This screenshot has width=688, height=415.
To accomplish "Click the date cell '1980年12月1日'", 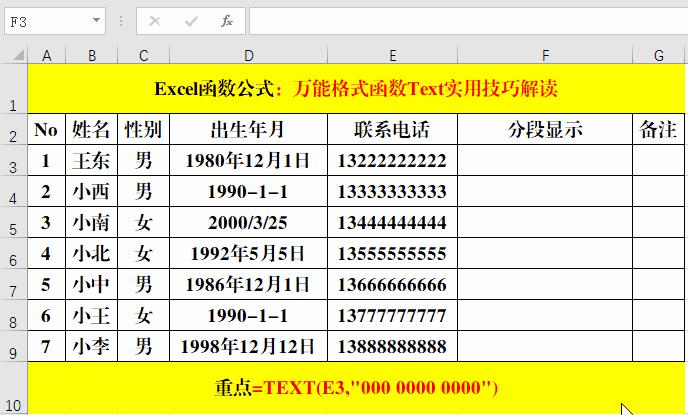I will [x=248, y=161].
